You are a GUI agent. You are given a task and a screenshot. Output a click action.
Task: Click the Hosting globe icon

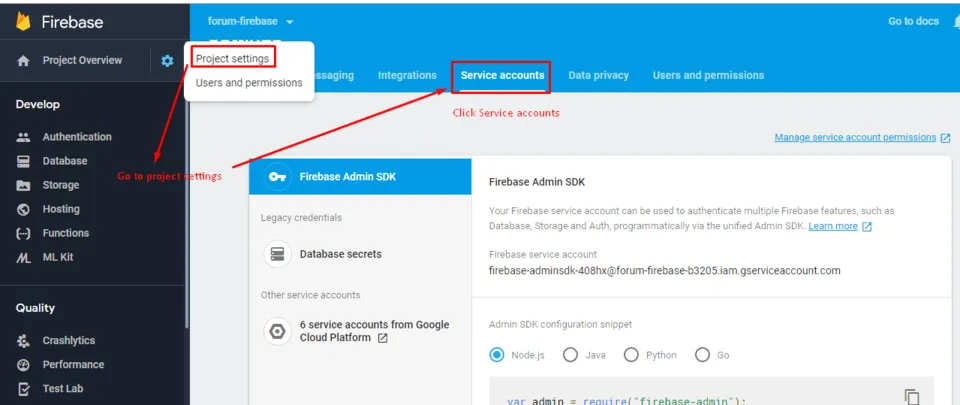23,209
